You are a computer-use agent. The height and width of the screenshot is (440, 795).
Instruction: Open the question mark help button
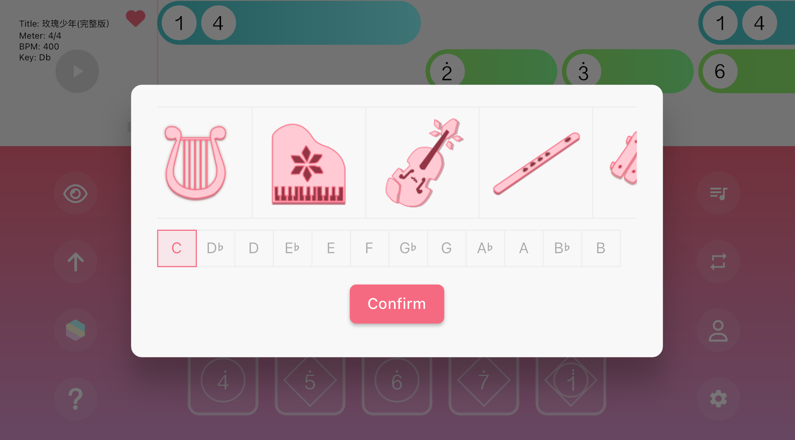coord(76,399)
